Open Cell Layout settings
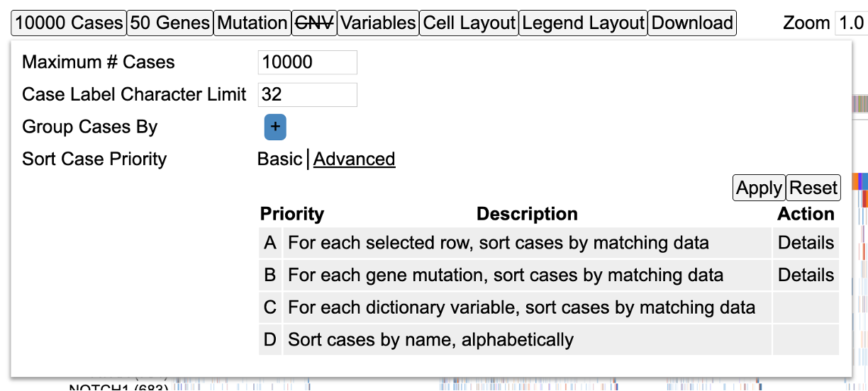This screenshot has height=391, width=868. 469,23
